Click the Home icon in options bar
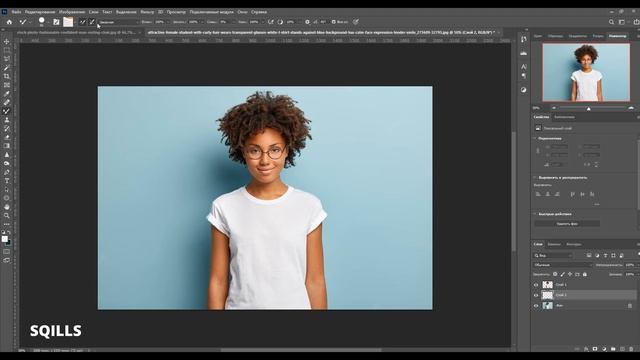Image resolution: width=640 pixels, height=360 pixels. [x=9, y=22]
